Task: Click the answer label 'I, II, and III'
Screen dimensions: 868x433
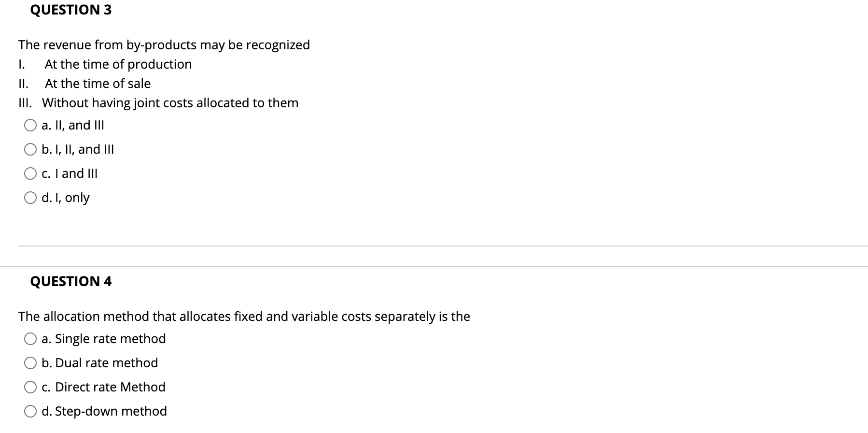Action: 77,149
